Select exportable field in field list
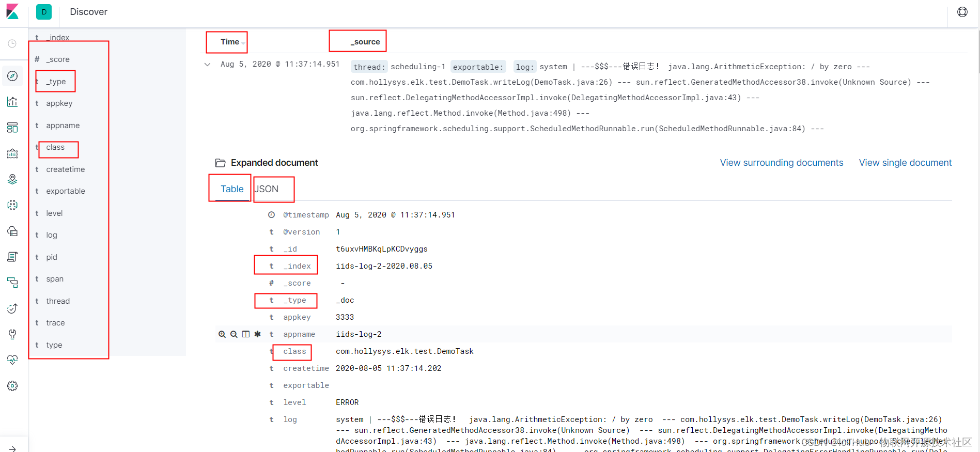The height and width of the screenshot is (452, 980). pos(66,191)
